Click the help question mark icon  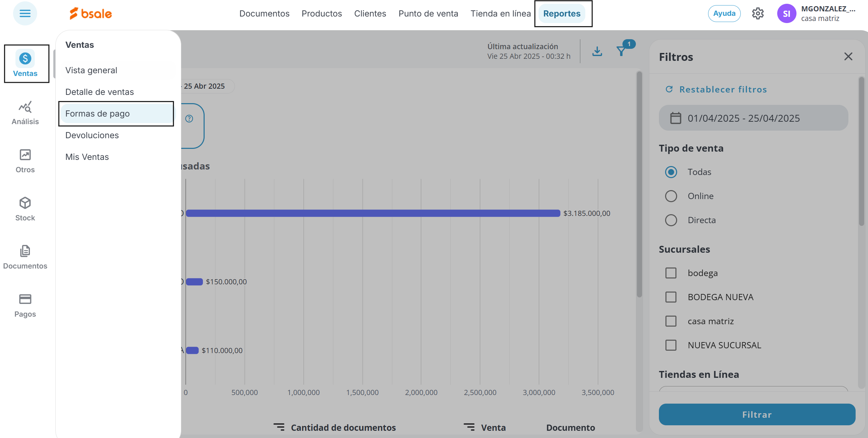point(189,119)
